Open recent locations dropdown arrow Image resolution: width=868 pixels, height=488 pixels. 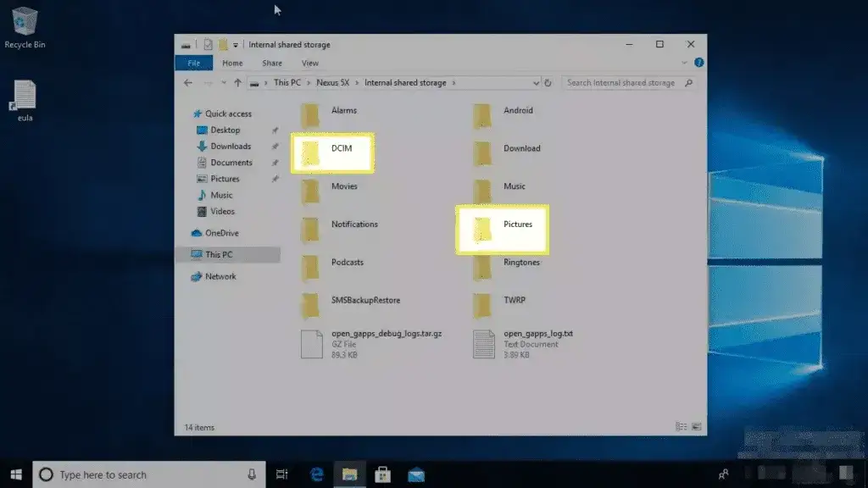(x=223, y=83)
